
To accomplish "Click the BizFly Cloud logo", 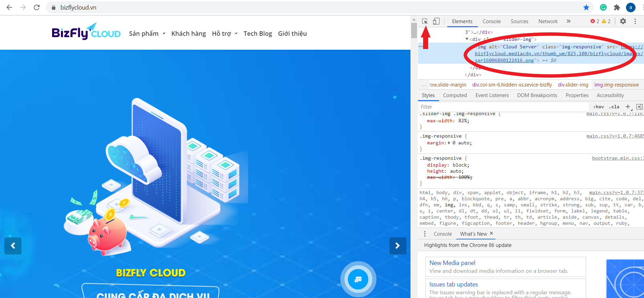I will (x=86, y=31).
